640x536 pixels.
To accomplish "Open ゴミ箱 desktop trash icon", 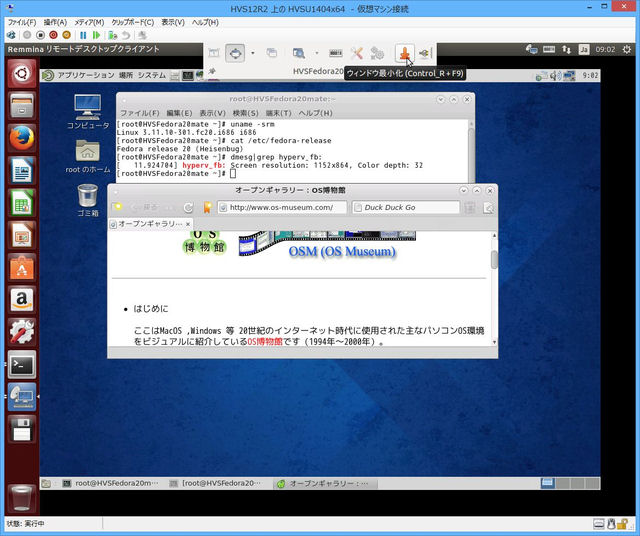I will 88,200.
